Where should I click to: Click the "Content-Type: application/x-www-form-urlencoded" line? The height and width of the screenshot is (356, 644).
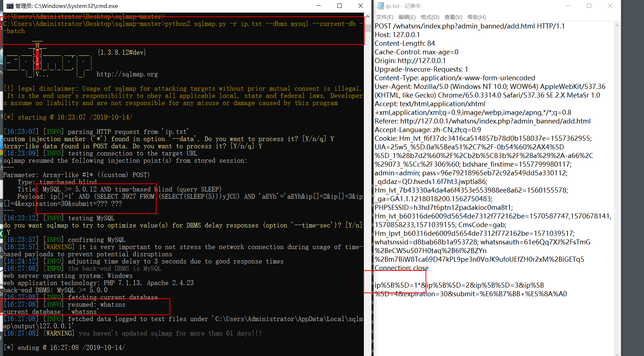[455, 78]
